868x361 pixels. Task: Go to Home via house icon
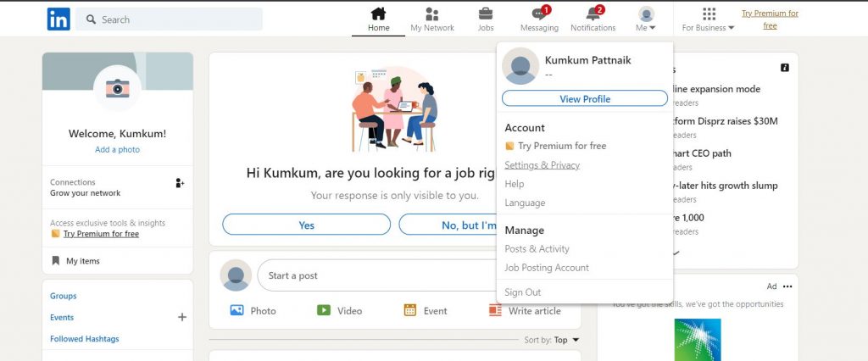(x=378, y=14)
